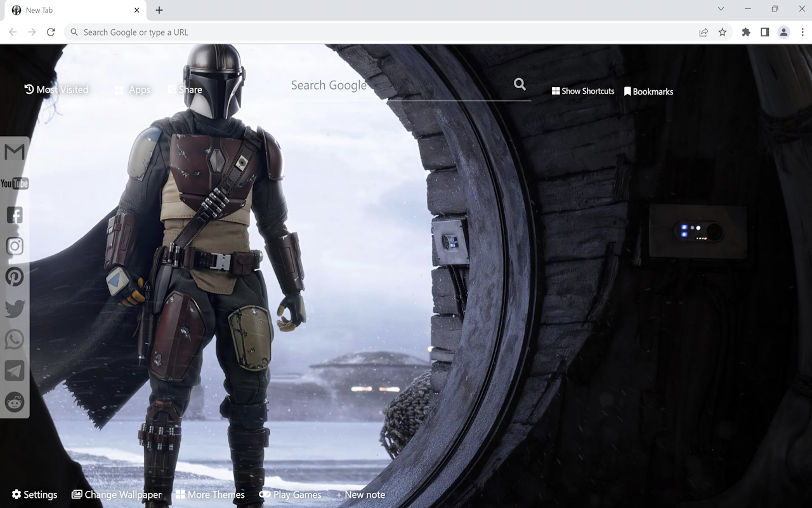Open Telegram from the sidebar
Viewport: 812px width, 508px height.
tap(15, 370)
